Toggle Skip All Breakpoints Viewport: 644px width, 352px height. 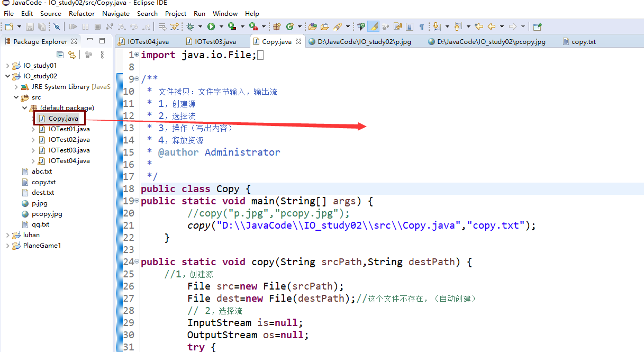[x=56, y=26]
